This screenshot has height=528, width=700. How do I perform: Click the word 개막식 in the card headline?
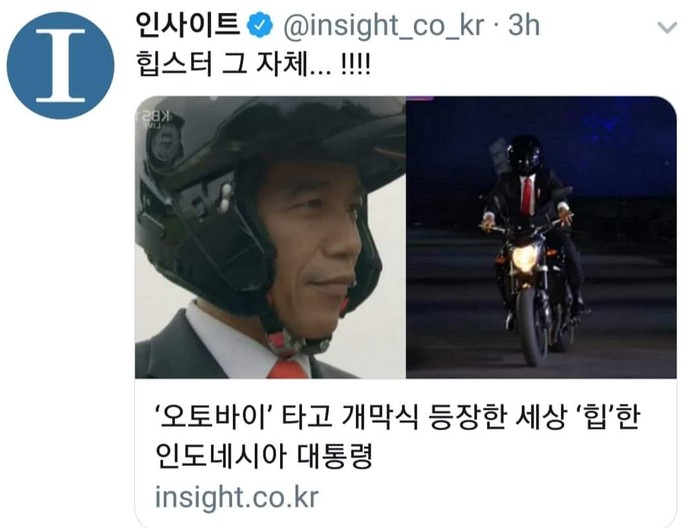380,417
